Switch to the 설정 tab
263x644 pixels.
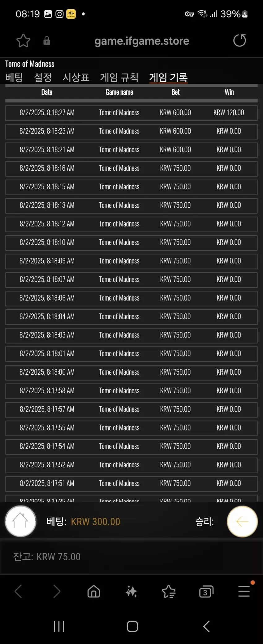[x=43, y=77]
